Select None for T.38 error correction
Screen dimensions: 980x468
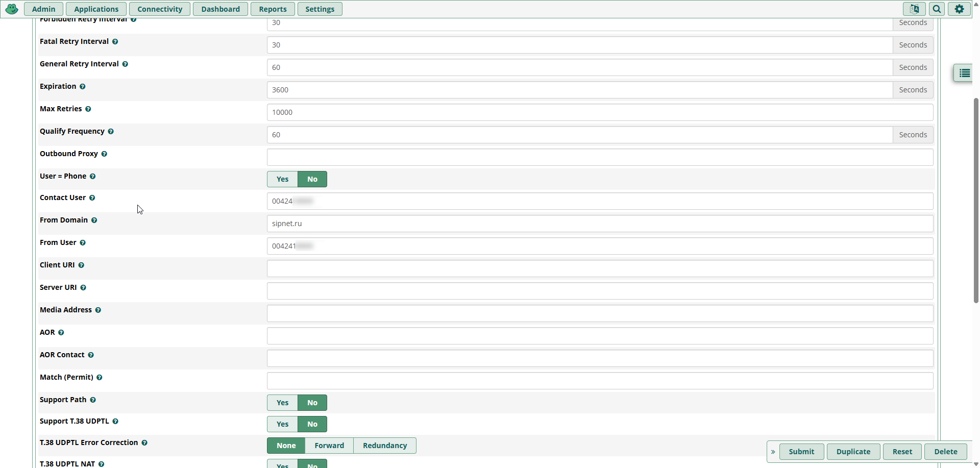pos(286,446)
